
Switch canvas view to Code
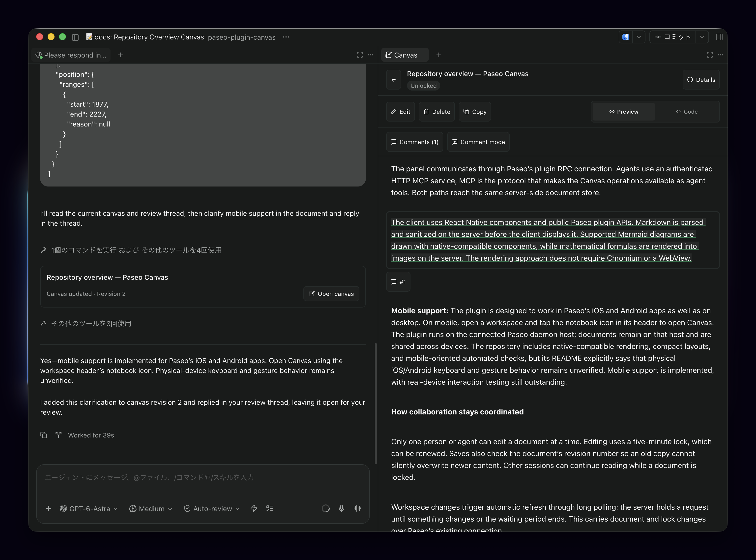pos(687,112)
